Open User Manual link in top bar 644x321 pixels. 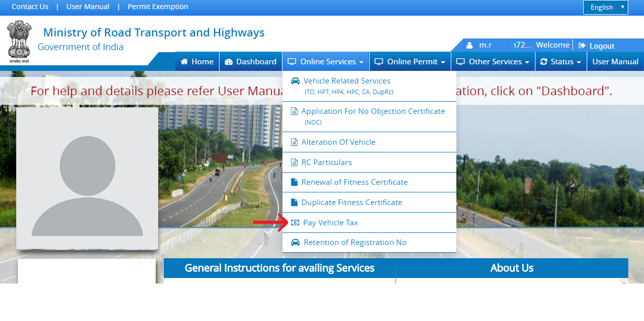(88, 7)
